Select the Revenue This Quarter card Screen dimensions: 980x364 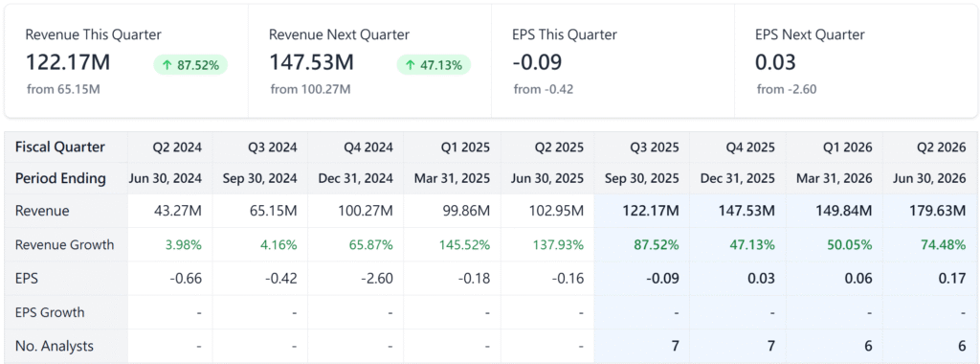(126, 60)
